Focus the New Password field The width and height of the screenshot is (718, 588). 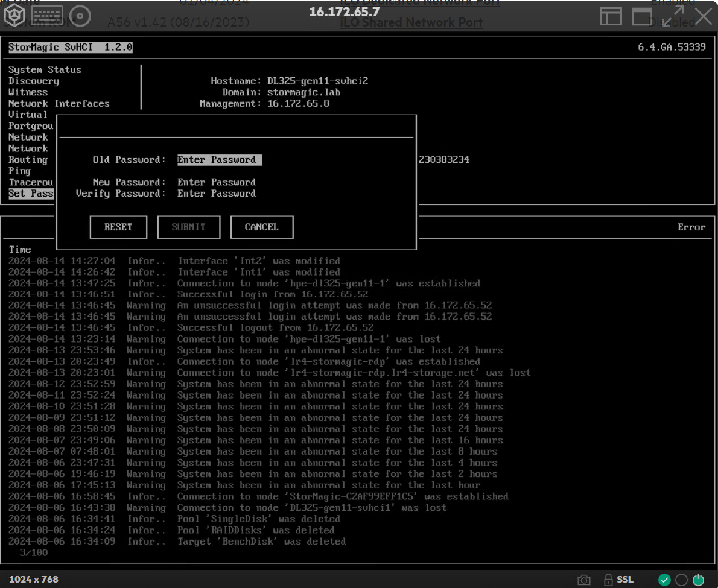point(217,182)
